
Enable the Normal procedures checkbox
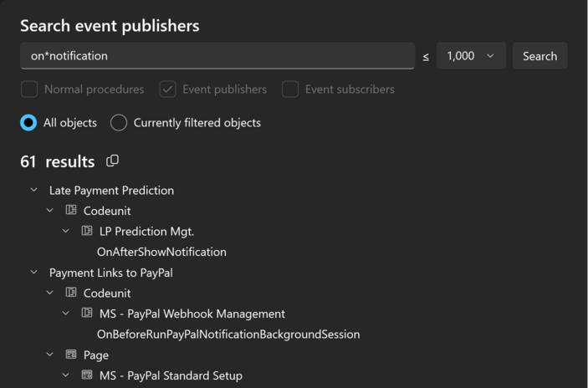[29, 89]
